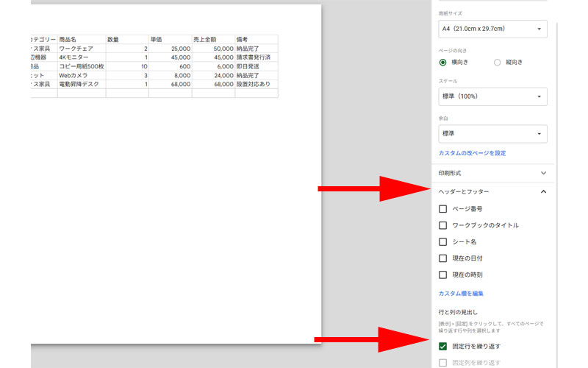
Task: Select the 縦向き portrait radio button
Action: tap(498, 63)
